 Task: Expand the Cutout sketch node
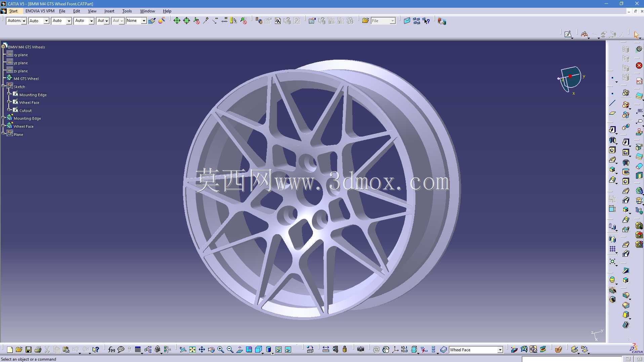coord(9,110)
